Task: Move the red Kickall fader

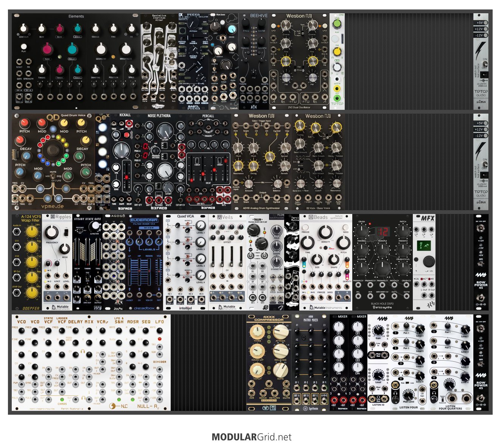Action: coord(126,177)
